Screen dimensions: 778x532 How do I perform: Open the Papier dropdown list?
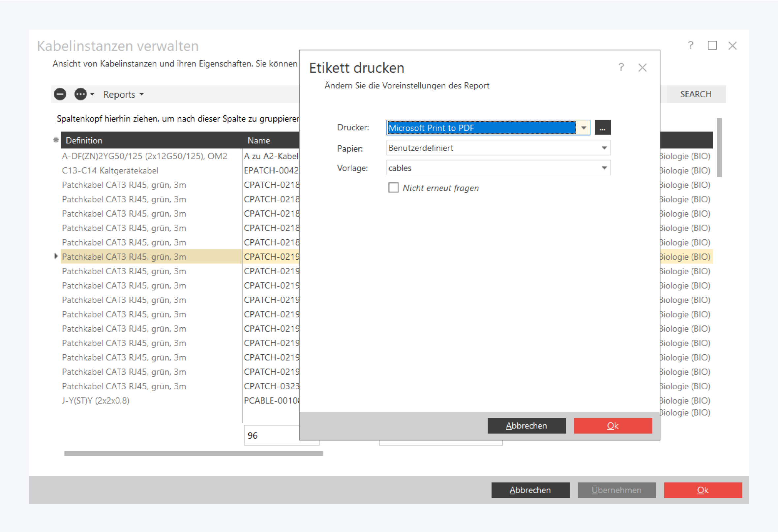(604, 148)
